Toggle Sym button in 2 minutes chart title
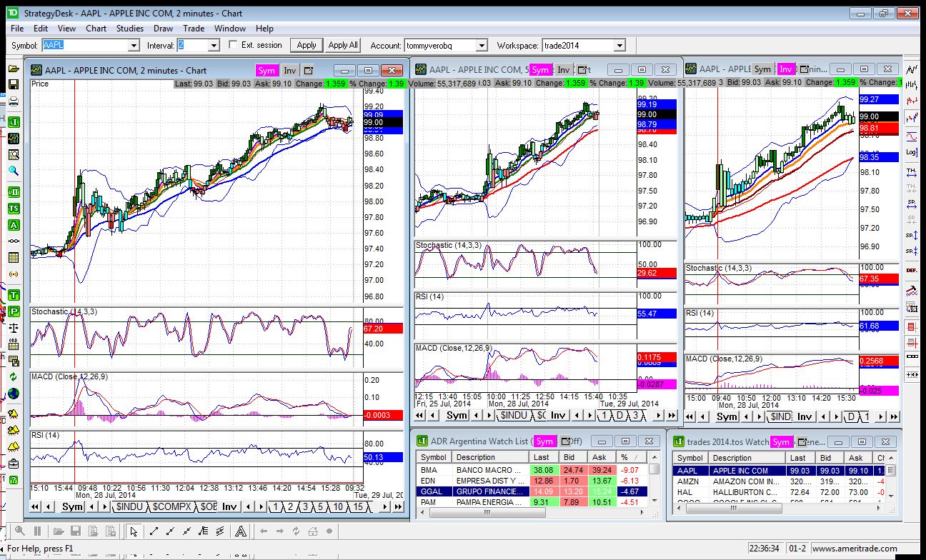Viewport: 926px width, 560px height. tap(267, 70)
